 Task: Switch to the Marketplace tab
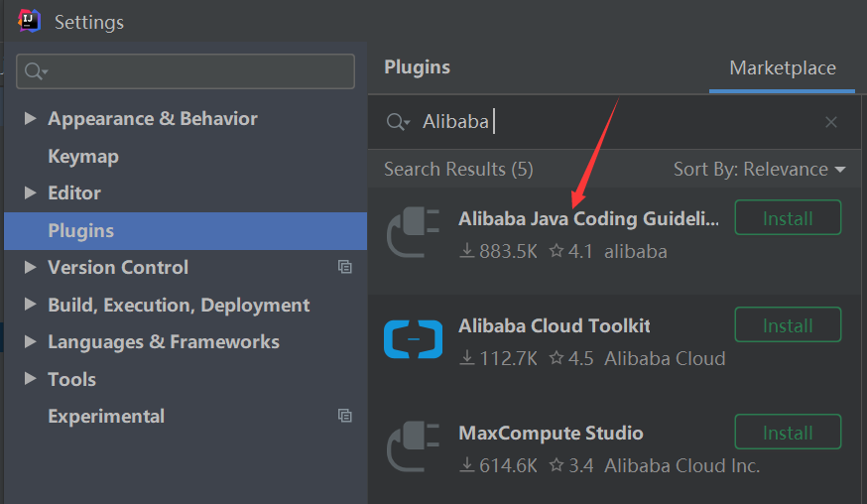tap(782, 68)
